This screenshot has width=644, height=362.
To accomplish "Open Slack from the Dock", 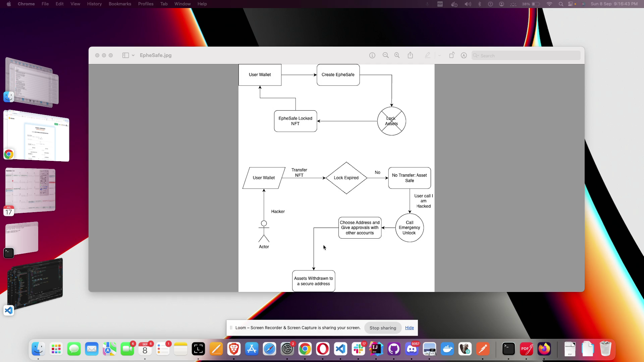I will click(358, 349).
